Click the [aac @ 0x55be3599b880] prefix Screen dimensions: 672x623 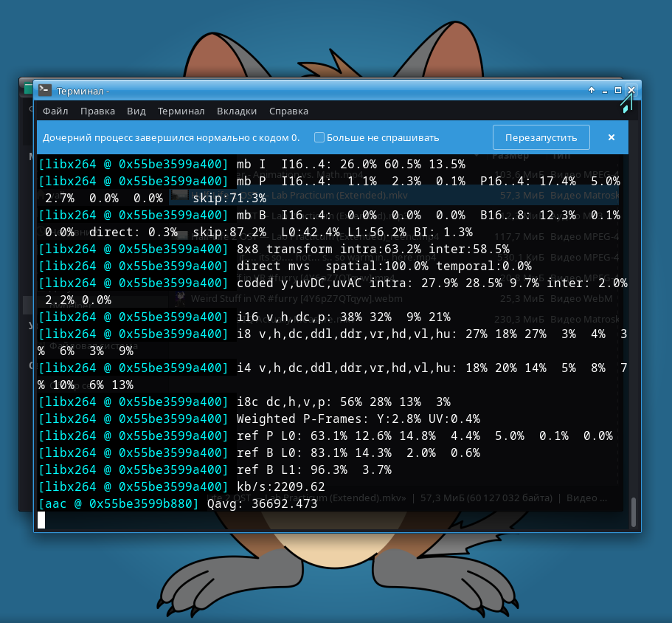coord(119,503)
